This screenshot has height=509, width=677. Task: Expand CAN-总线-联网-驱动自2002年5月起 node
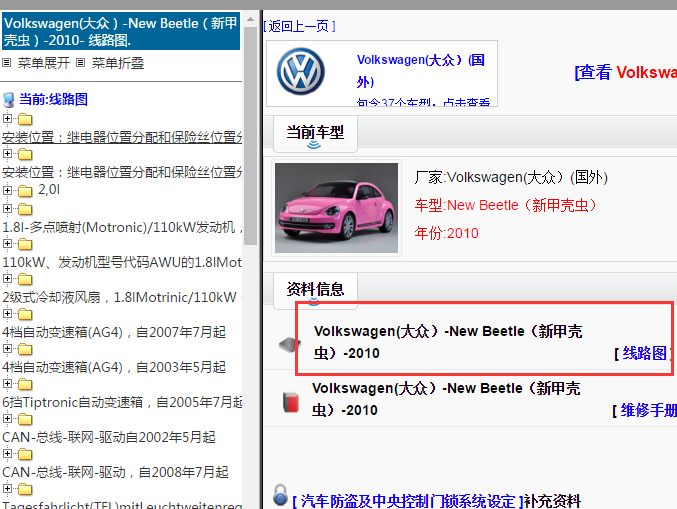coord(7,418)
